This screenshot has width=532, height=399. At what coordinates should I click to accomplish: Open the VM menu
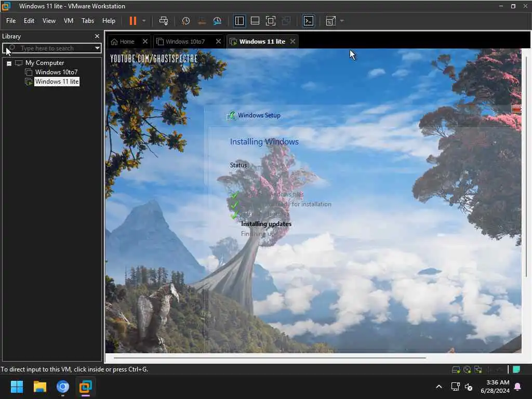69,21
